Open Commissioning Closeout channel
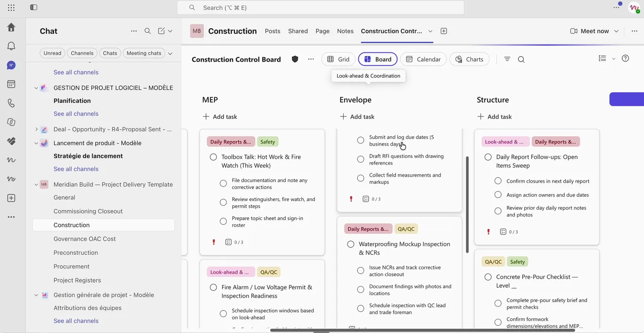 [x=88, y=211]
